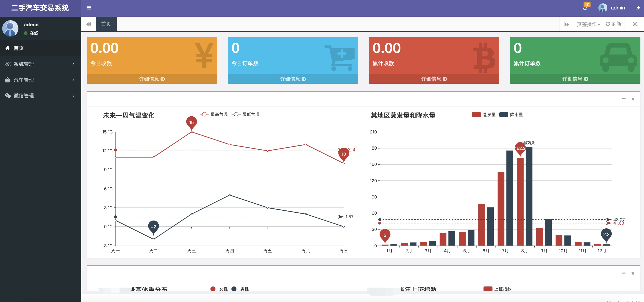The width and height of the screenshot is (644, 302).
Task: Click the 162.2 evaporation marker pin
Action: (520, 149)
